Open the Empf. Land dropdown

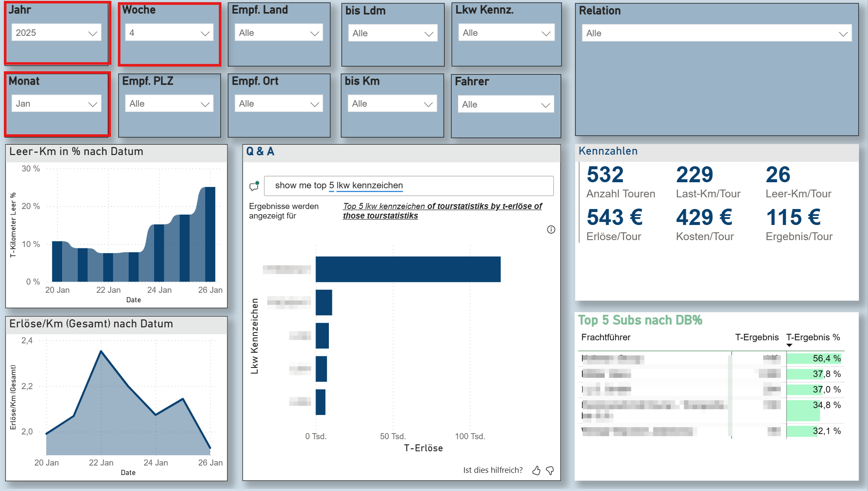pyautogui.click(x=278, y=33)
